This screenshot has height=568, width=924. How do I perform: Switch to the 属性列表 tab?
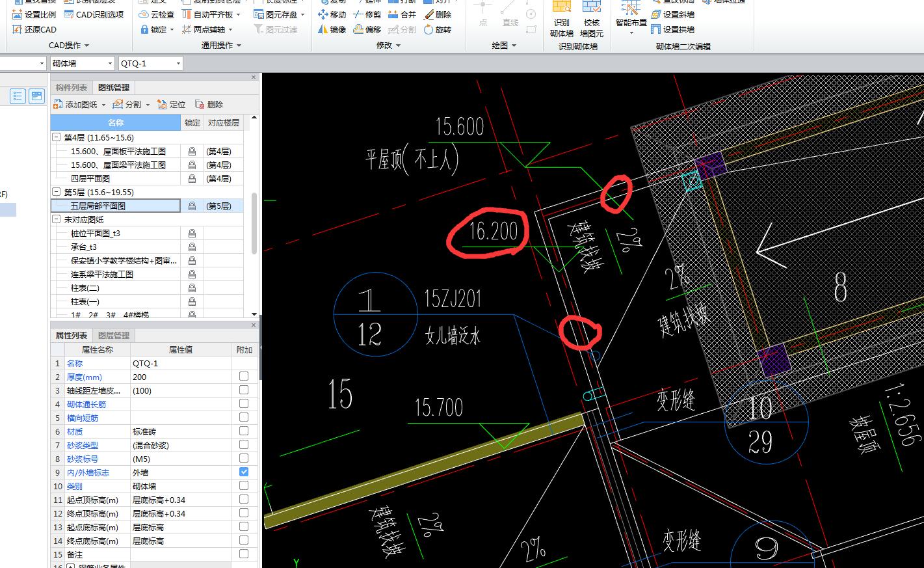[x=72, y=336]
